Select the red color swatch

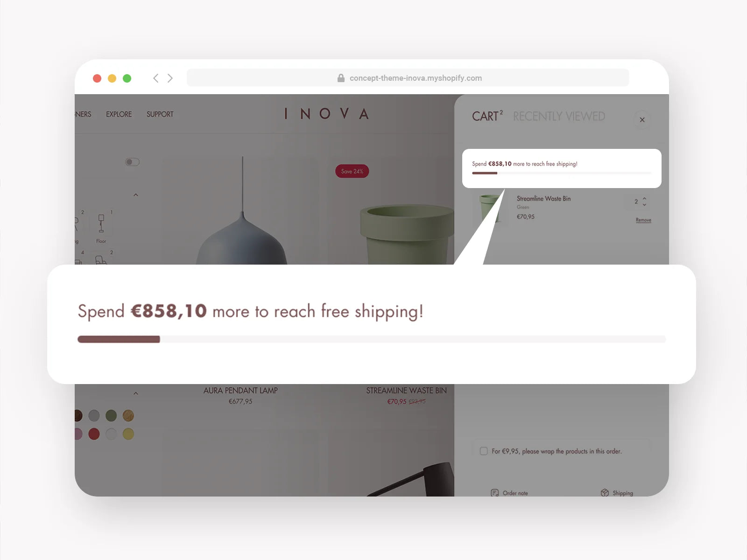tap(94, 434)
